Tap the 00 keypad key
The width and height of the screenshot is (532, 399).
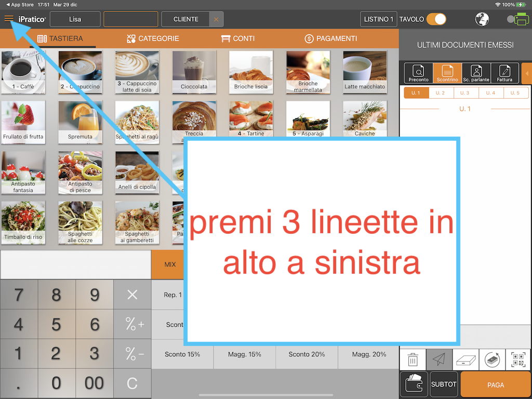click(95, 383)
